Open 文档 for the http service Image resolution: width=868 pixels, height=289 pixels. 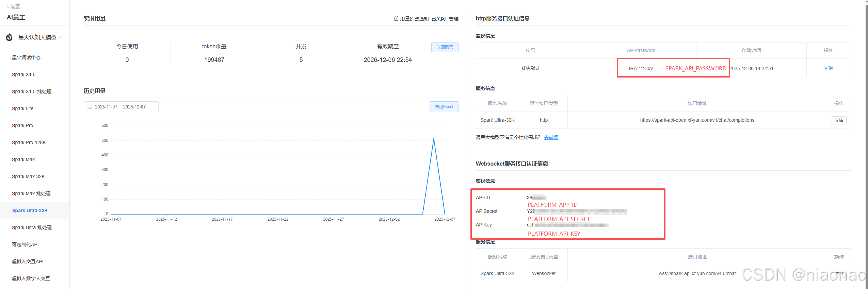[839, 120]
